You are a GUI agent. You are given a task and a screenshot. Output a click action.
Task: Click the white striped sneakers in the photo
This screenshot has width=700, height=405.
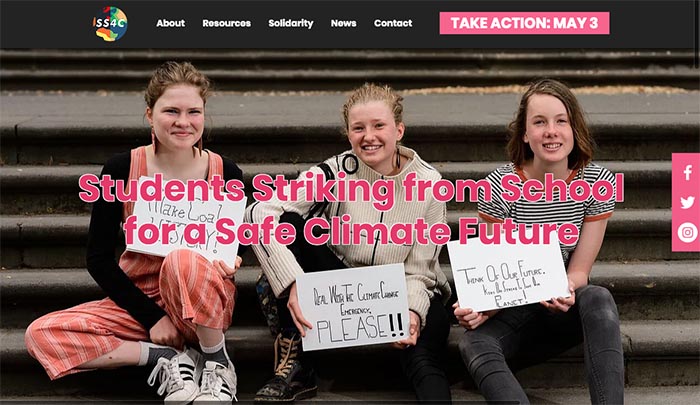[x=193, y=376]
